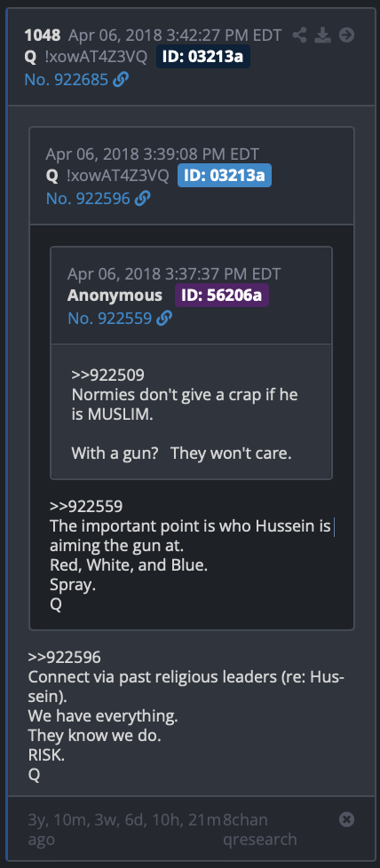Open post No. 922559 link
Screen dimensions: 380x868
[110, 318]
